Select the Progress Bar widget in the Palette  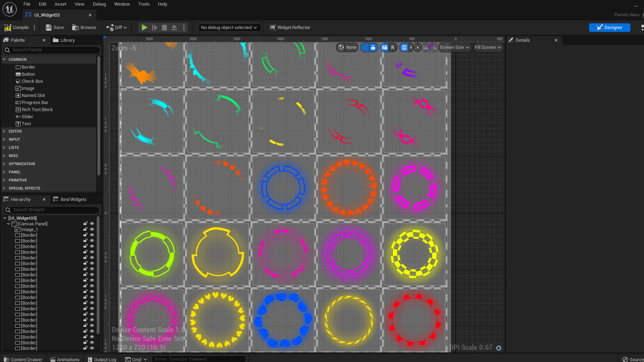(35, 102)
